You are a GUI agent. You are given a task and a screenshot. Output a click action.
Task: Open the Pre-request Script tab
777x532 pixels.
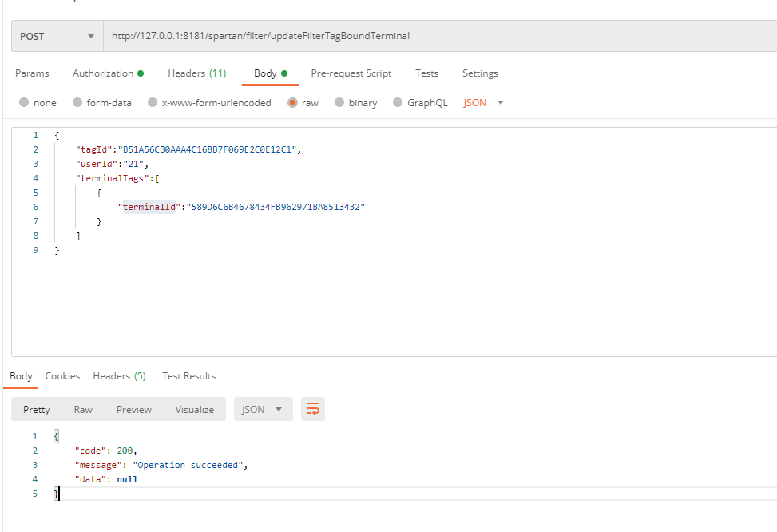point(351,73)
